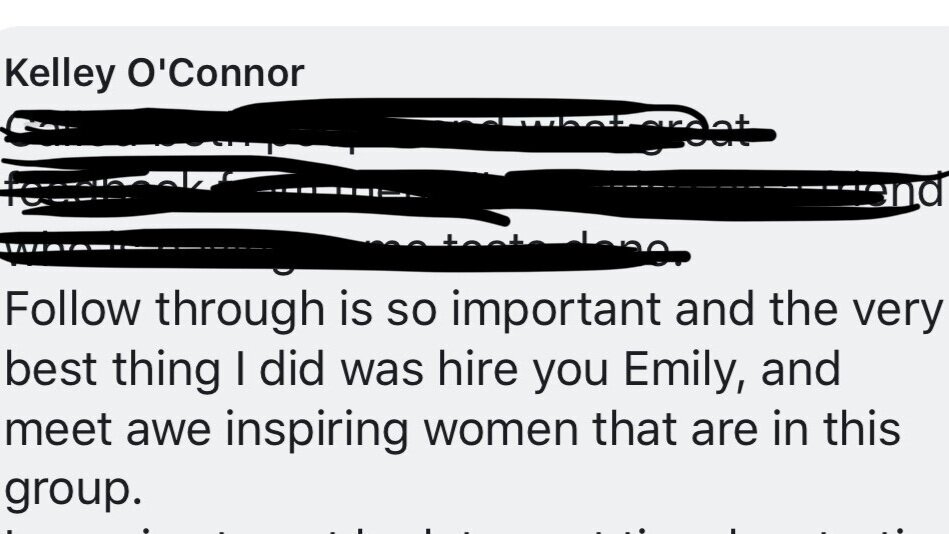Click the word "Follow" starting the comment
This screenshot has width=949, height=534.
tap(70, 310)
